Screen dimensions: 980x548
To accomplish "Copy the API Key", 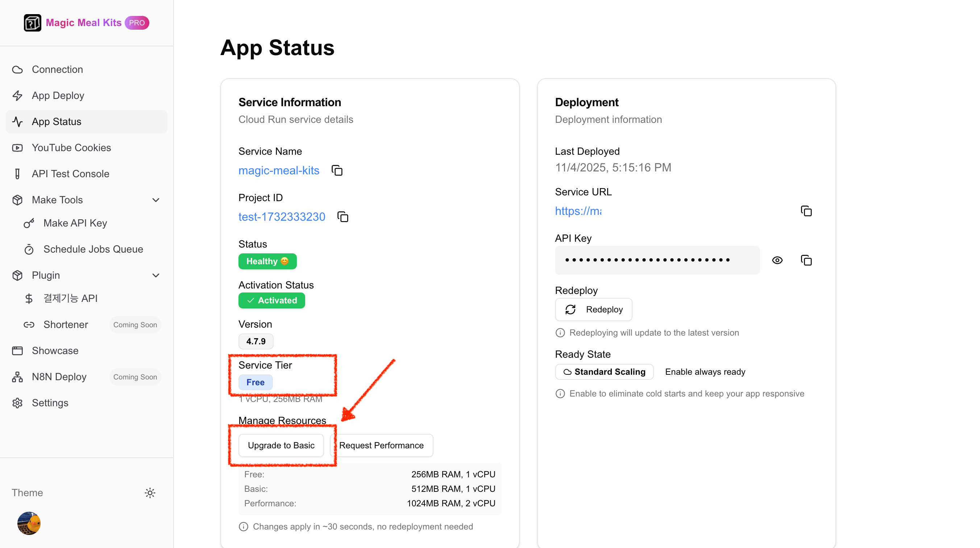I will click(806, 260).
